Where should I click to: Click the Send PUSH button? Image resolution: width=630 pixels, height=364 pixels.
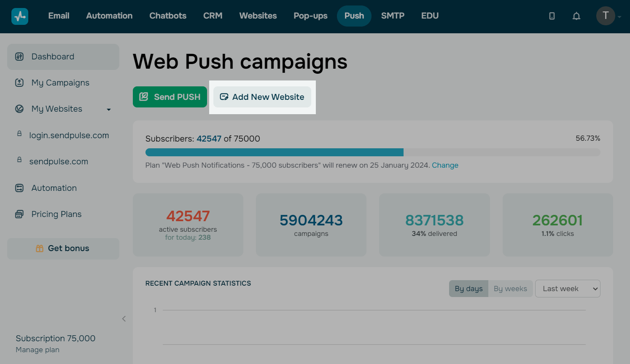pyautogui.click(x=170, y=97)
